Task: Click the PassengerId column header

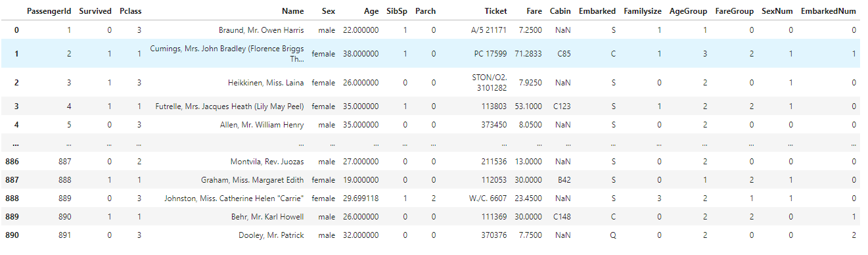Action: (x=49, y=11)
